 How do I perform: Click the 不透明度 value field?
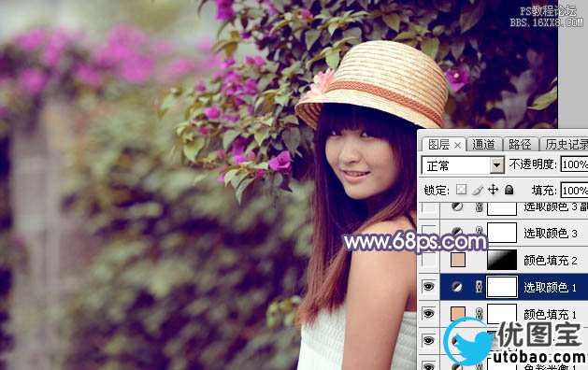574,164
